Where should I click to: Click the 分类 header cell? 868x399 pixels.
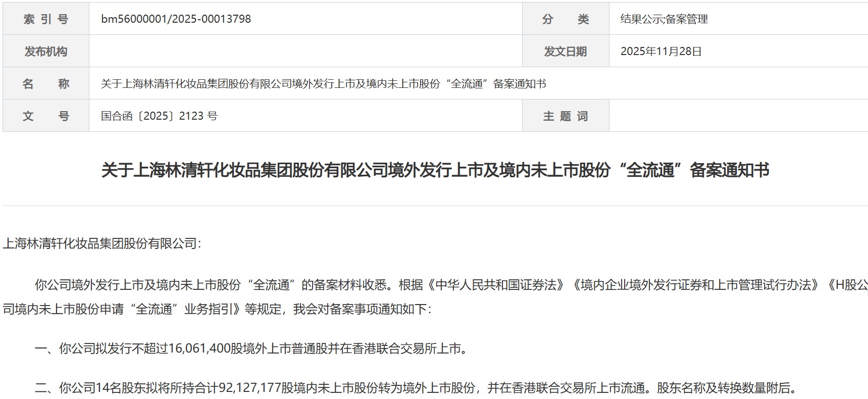click(566, 19)
